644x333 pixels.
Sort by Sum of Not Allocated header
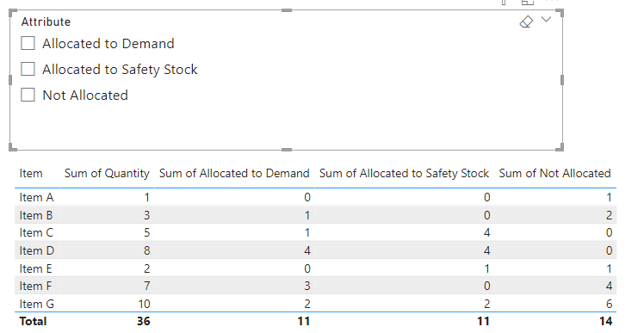[554, 173]
